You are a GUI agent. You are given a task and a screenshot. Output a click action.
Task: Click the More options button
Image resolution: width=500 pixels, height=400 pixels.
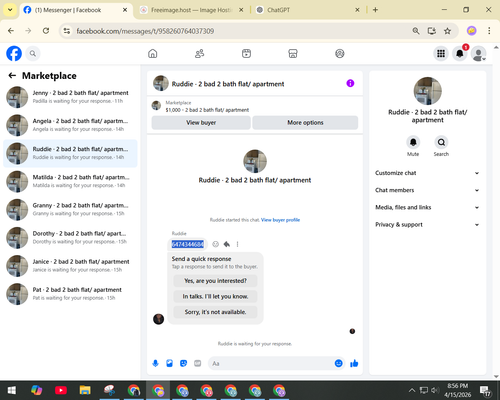pyautogui.click(x=305, y=123)
